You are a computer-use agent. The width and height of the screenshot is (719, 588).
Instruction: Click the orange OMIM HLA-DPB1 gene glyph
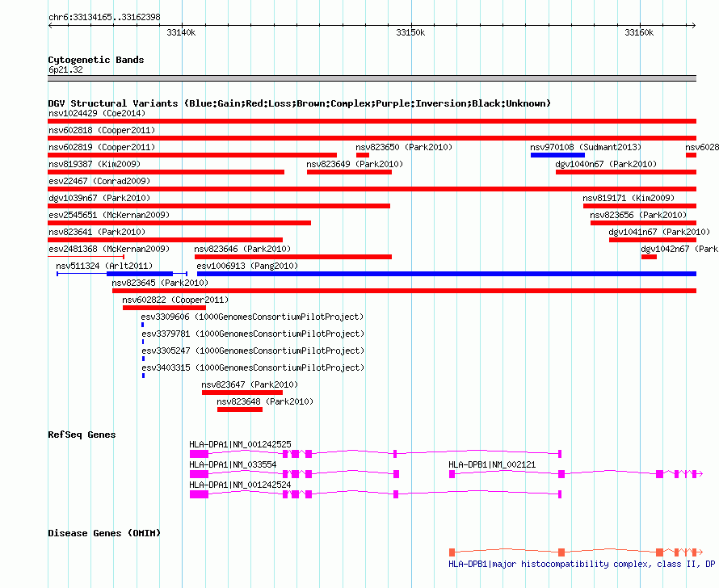575,552
